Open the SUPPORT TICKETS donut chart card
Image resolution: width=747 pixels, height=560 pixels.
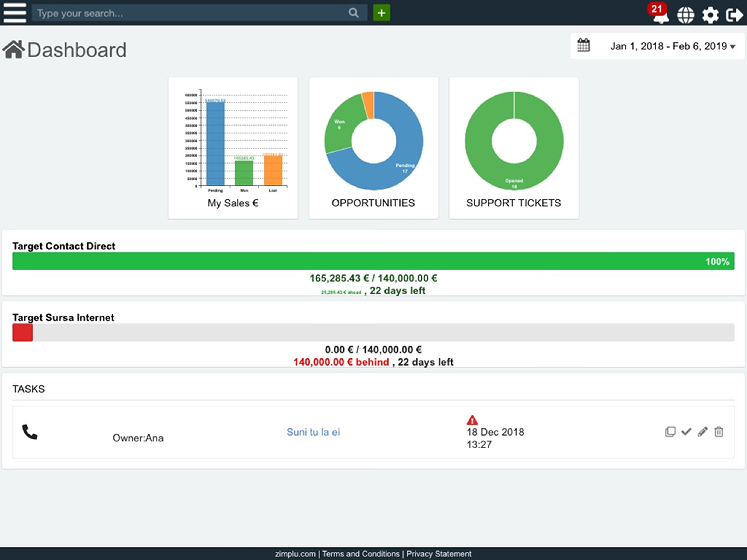(x=514, y=148)
